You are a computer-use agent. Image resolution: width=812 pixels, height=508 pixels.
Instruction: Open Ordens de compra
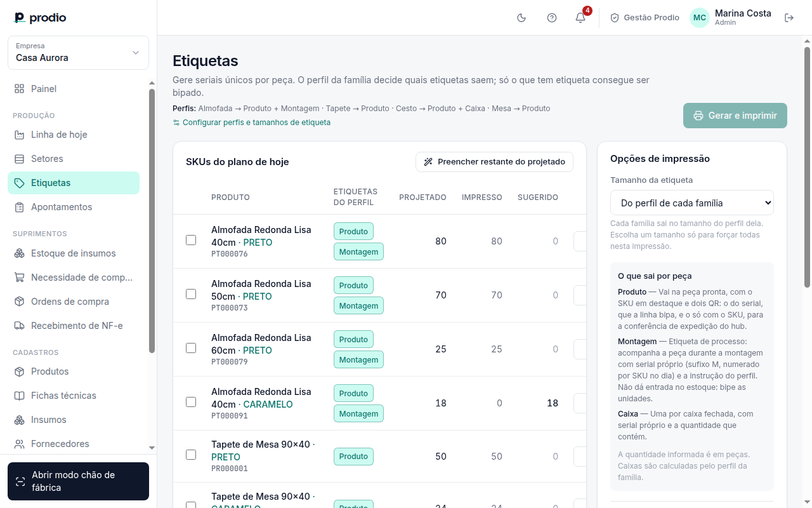(x=74, y=302)
